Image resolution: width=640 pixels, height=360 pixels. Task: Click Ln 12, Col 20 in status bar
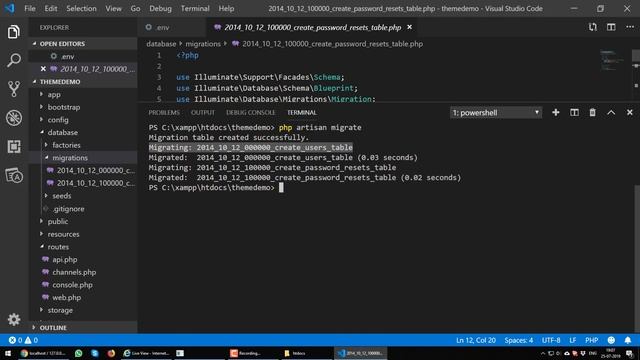tap(476, 340)
